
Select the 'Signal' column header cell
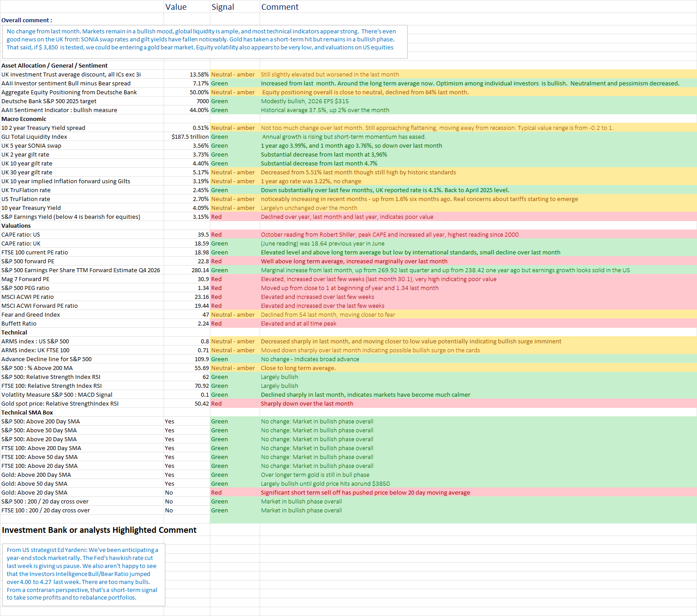[x=235, y=7]
